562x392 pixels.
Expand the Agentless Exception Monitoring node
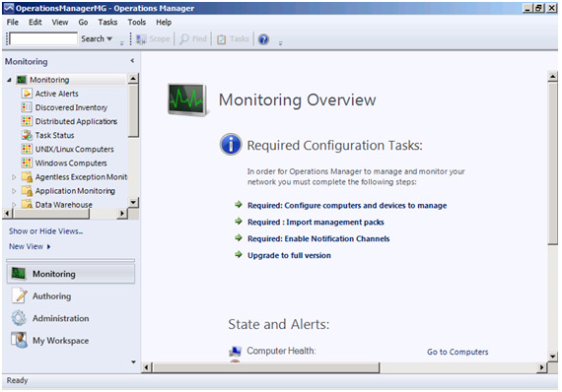click(14, 177)
